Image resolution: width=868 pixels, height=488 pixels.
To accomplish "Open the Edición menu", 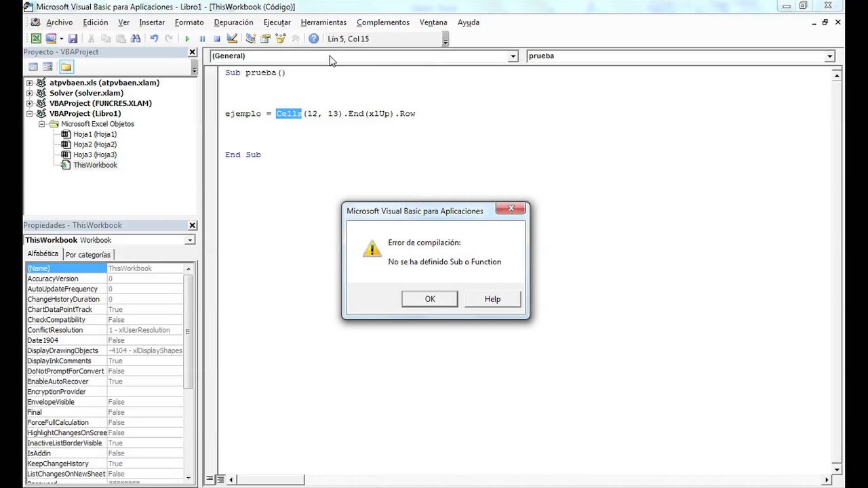I will [96, 22].
